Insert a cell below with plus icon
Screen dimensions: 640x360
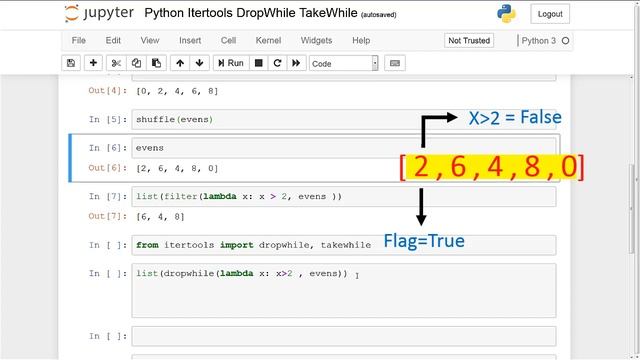[x=93, y=63]
